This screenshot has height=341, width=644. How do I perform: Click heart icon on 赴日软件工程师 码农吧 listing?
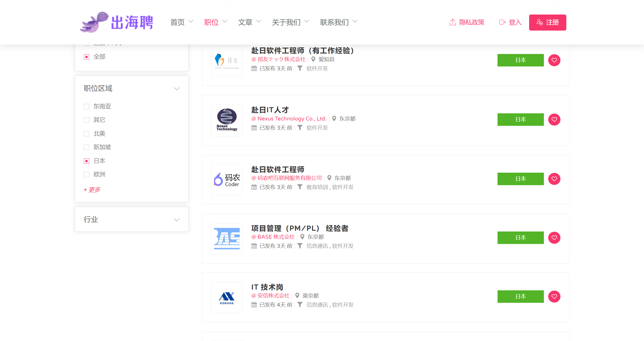[x=554, y=179]
